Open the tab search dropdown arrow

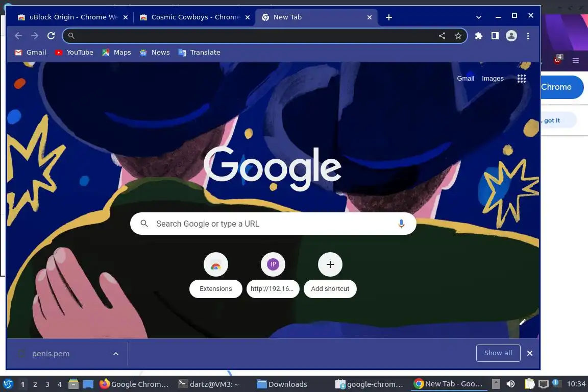[478, 17]
